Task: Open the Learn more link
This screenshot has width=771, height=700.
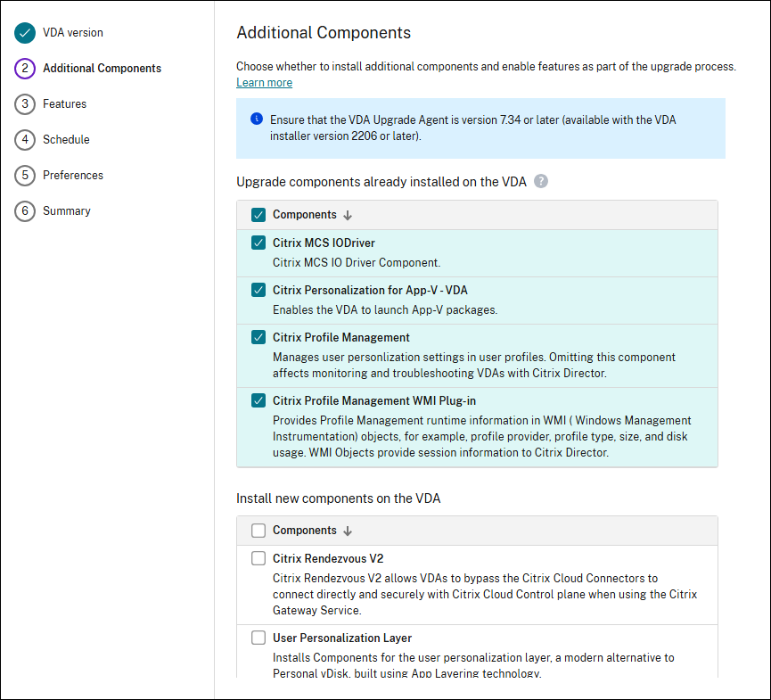Action: pos(264,83)
